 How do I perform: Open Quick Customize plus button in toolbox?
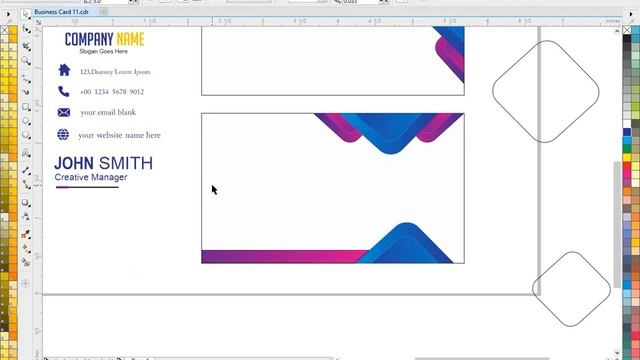[26, 283]
